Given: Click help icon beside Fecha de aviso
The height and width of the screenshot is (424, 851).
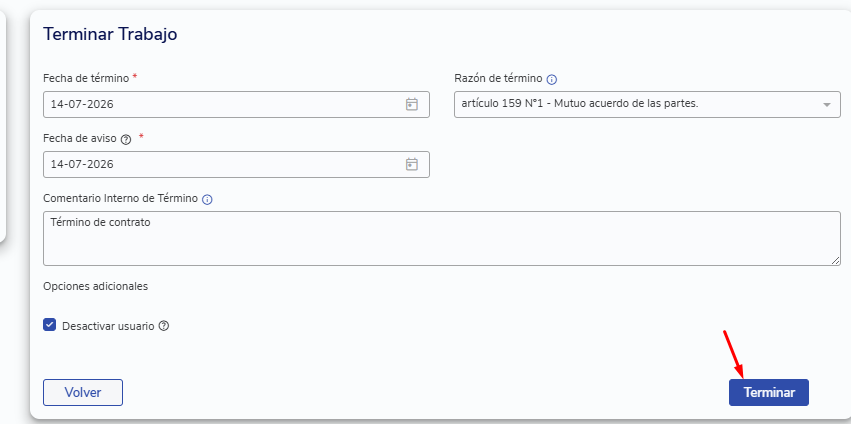Looking at the screenshot, I should click(x=126, y=140).
